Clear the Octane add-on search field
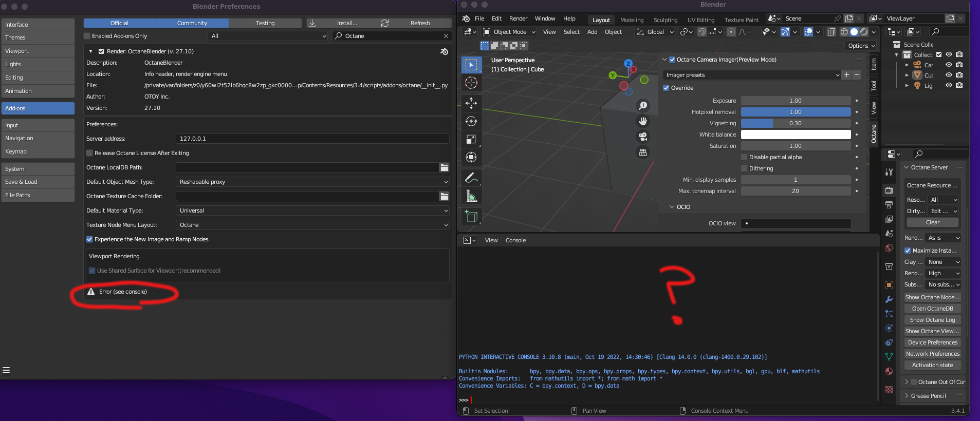 (x=446, y=36)
